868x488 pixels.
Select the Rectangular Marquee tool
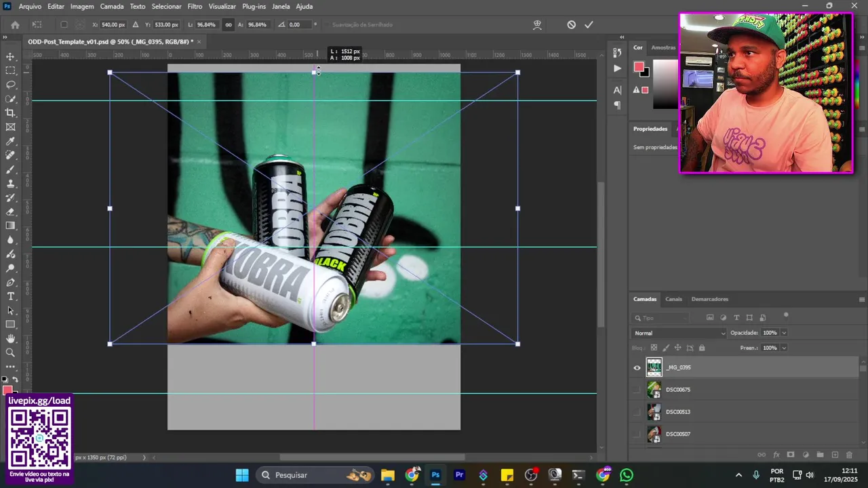[10, 70]
